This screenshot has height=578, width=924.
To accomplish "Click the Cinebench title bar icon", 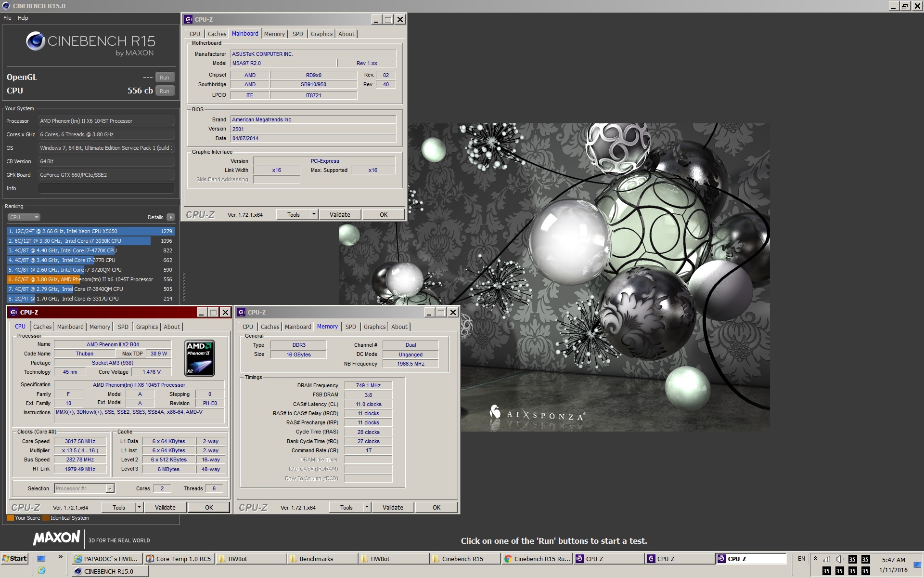I will 6,6.
